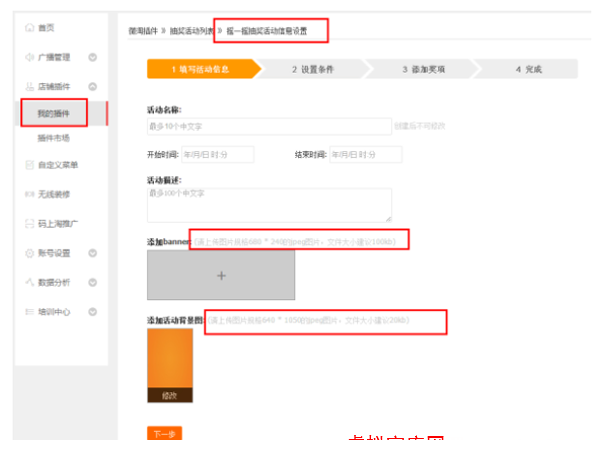Click the 广播管理 label text
The height and width of the screenshot is (463, 600).
point(54,57)
